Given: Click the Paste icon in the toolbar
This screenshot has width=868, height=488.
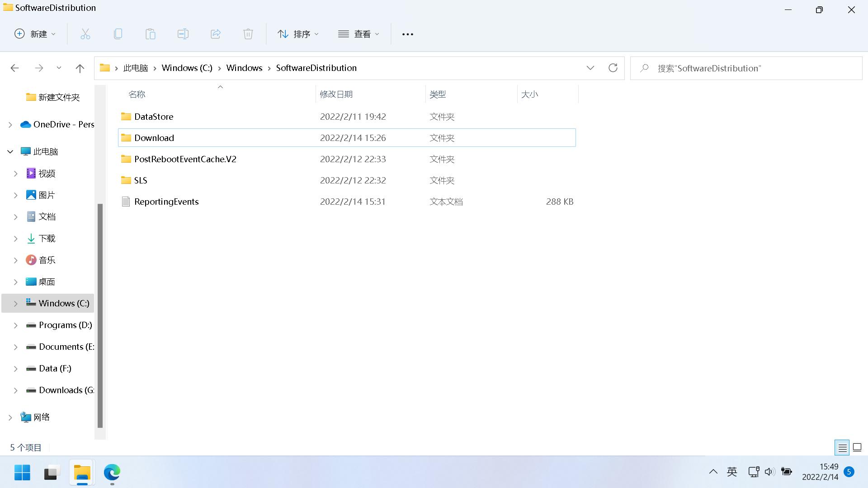Looking at the screenshot, I should [151, 34].
